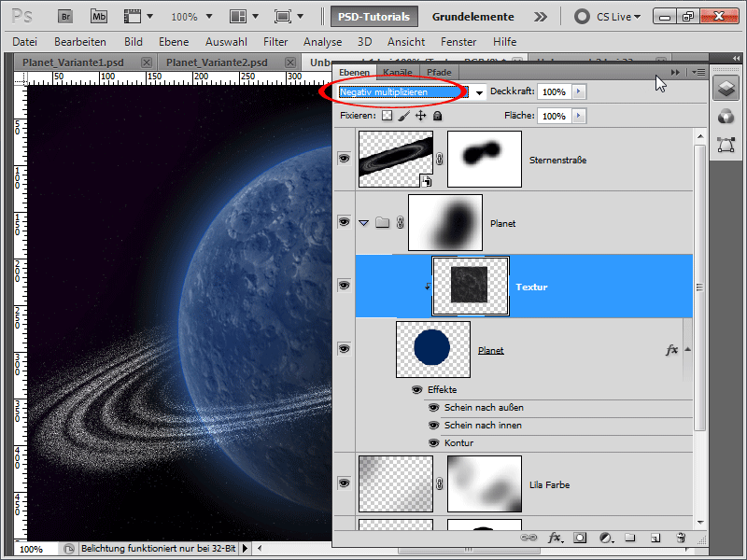Create new adjustment layer icon

(x=605, y=538)
